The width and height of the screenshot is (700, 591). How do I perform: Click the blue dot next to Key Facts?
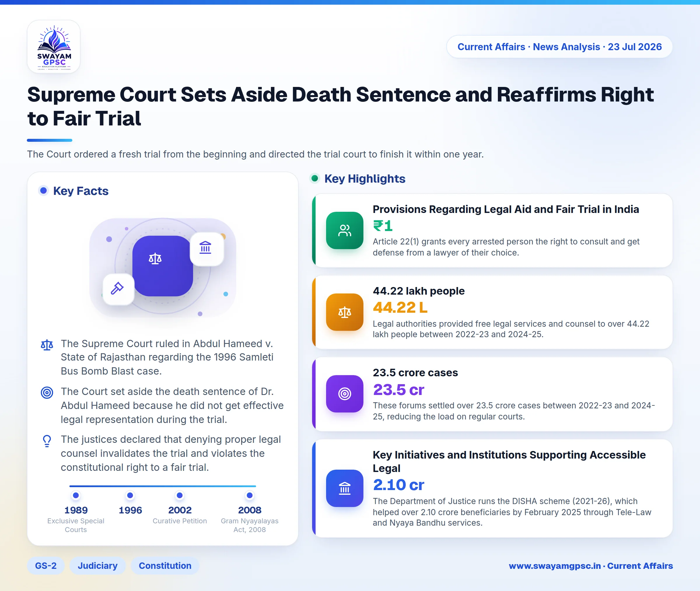click(43, 191)
